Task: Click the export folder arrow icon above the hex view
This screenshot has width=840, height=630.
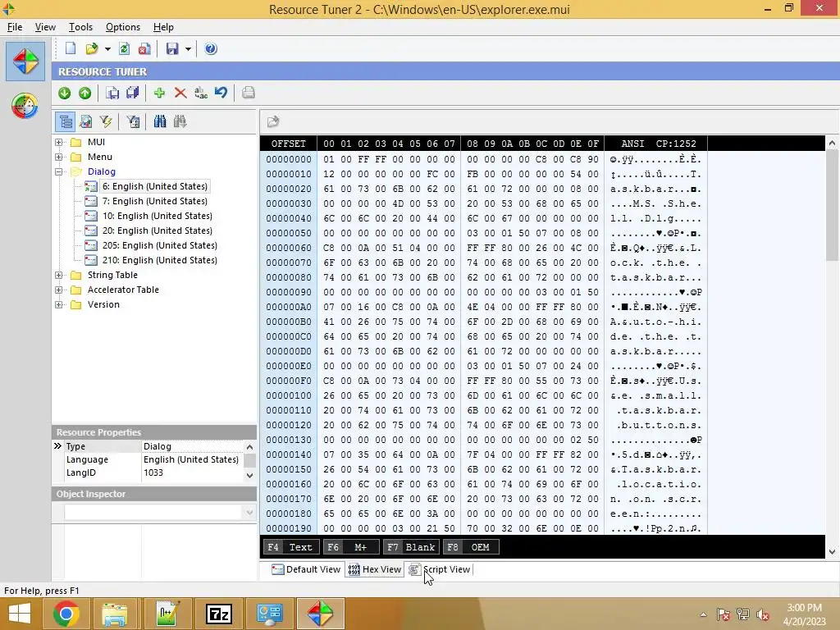Action: 273,121
